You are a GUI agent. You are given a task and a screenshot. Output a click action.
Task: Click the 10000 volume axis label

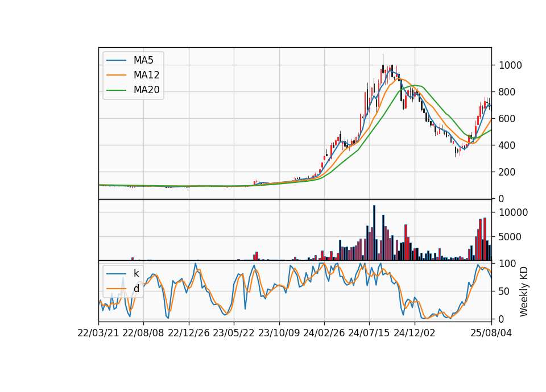tap(513, 212)
